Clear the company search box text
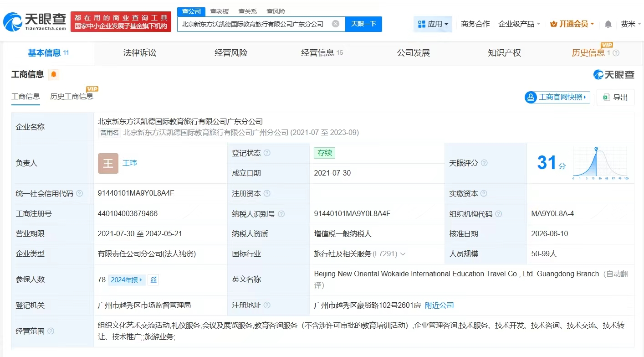The image size is (644, 357). (x=336, y=24)
